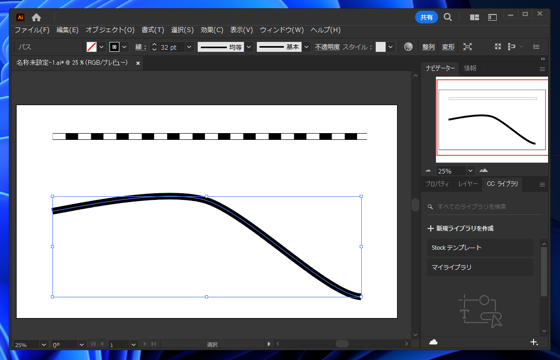The width and height of the screenshot is (560, 360).
Task: Open the workspace switcher icon
Action: (x=492, y=17)
